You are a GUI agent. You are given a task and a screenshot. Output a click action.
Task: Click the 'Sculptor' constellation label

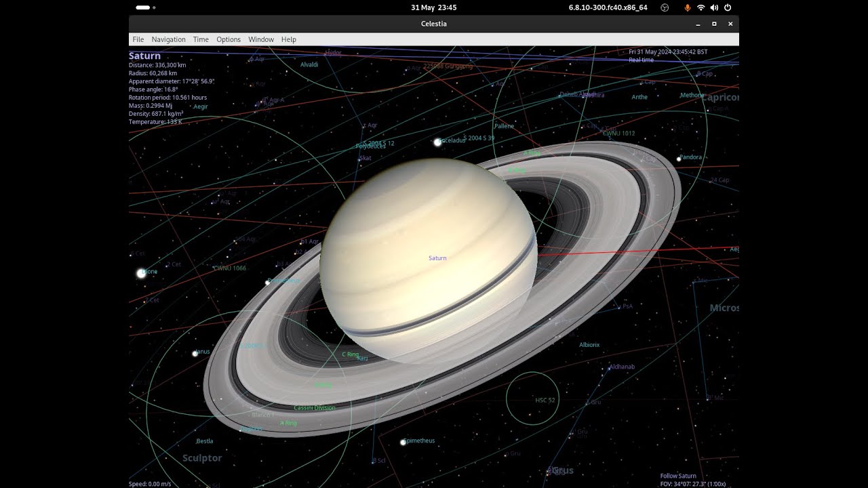[x=202, y=458]
